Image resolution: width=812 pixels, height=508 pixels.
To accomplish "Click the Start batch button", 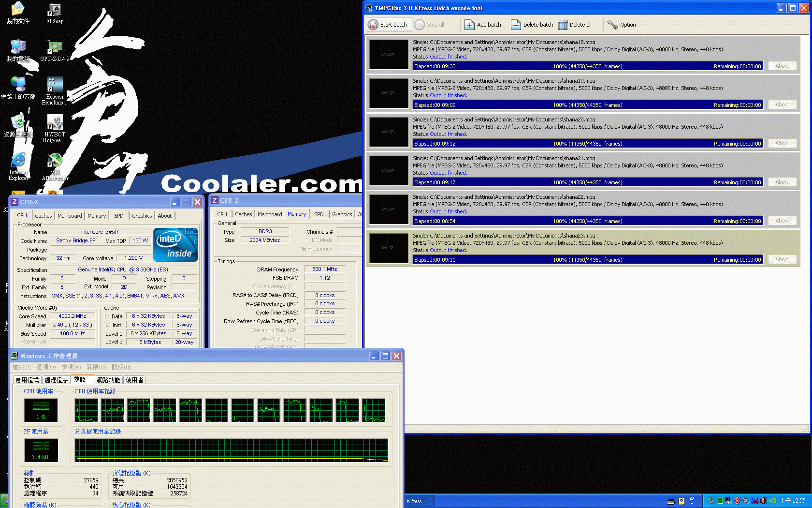I will 388,25.
